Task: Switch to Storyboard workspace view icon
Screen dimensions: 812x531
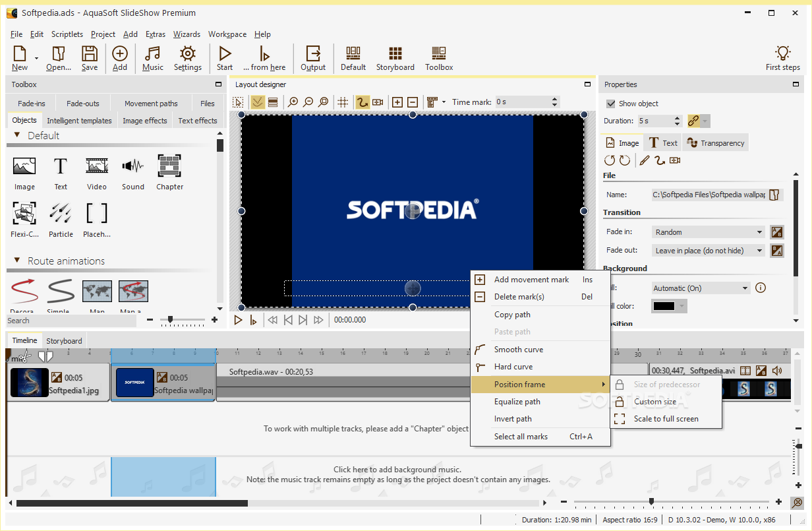Action: click(395, 58)
